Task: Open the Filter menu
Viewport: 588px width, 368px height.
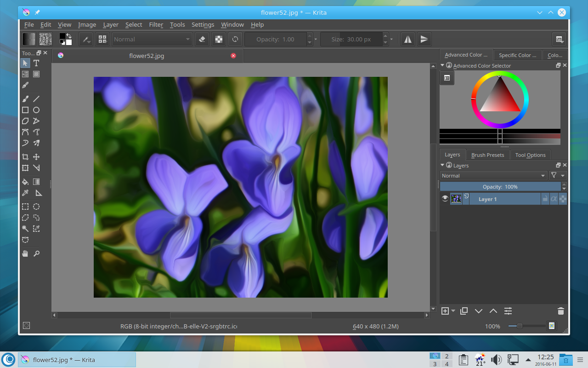Action: click(156, 25)
